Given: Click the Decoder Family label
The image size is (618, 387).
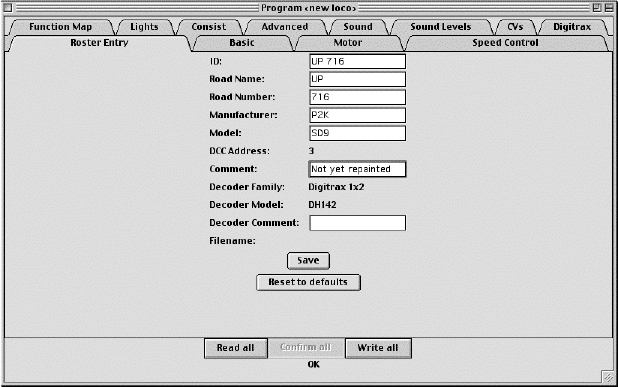Looking at the screenshot, I should click(x=247, y=187).
